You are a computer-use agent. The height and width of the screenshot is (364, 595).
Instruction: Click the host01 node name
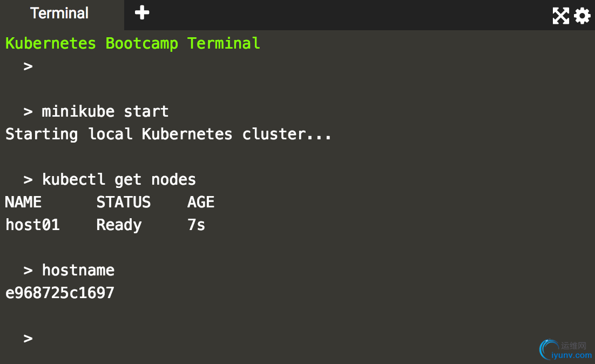(x=32, y=225)
